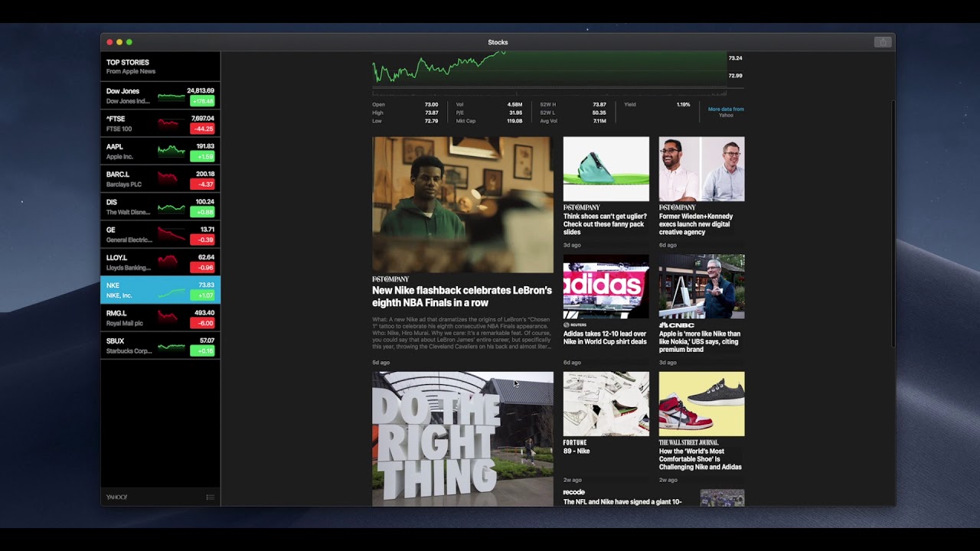
Task: Click the Dow Jones sparkline chart
Action: pos(171,96)
